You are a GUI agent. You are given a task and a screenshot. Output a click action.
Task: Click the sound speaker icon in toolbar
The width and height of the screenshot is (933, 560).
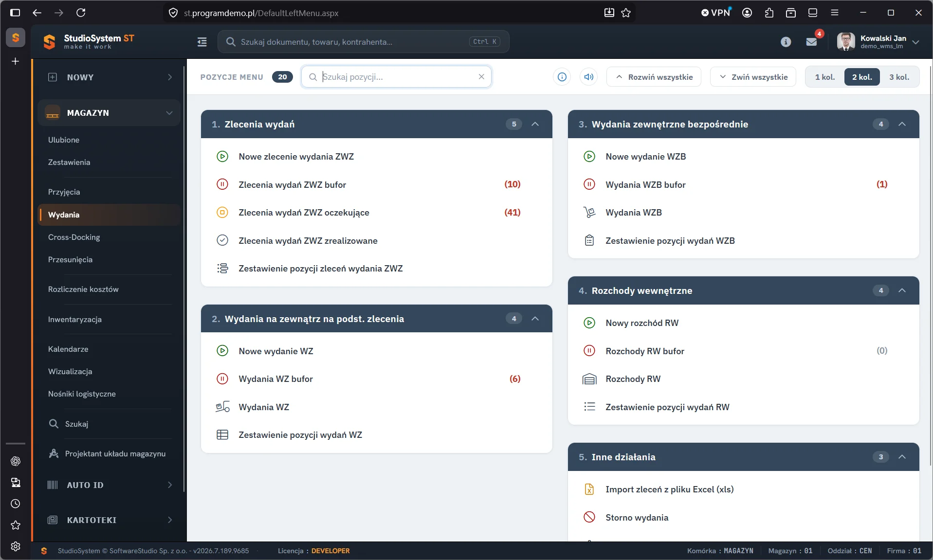pos(589,77)
